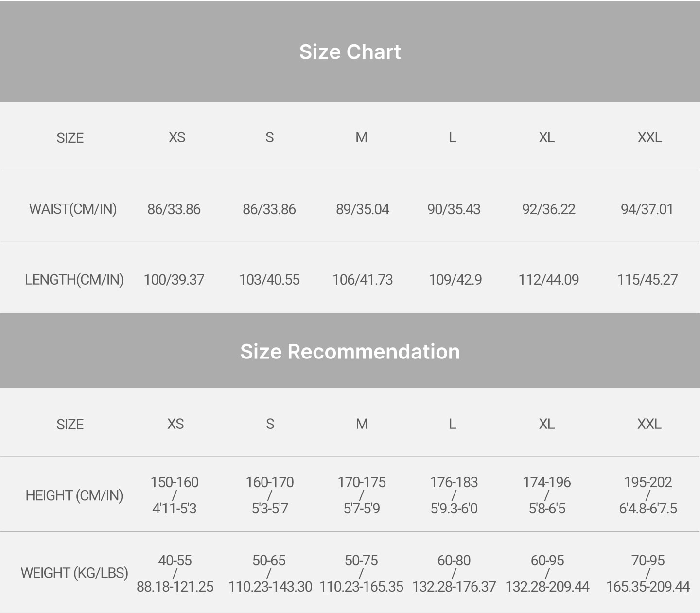The height and width of the screenshot is (613, 700).
Task: Click the WAIST(CM/IN) row label
Action: (x=73, y=209)
